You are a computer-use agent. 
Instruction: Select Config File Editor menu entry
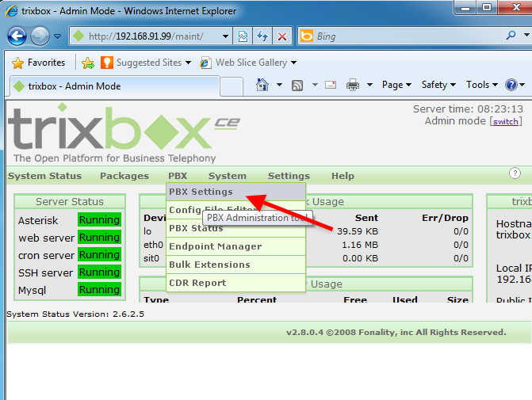(235, 210)
